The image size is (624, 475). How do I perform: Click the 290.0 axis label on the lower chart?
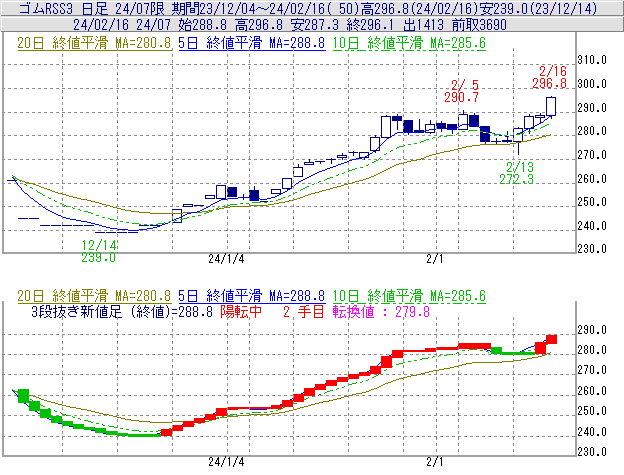[x=592, y=330]
